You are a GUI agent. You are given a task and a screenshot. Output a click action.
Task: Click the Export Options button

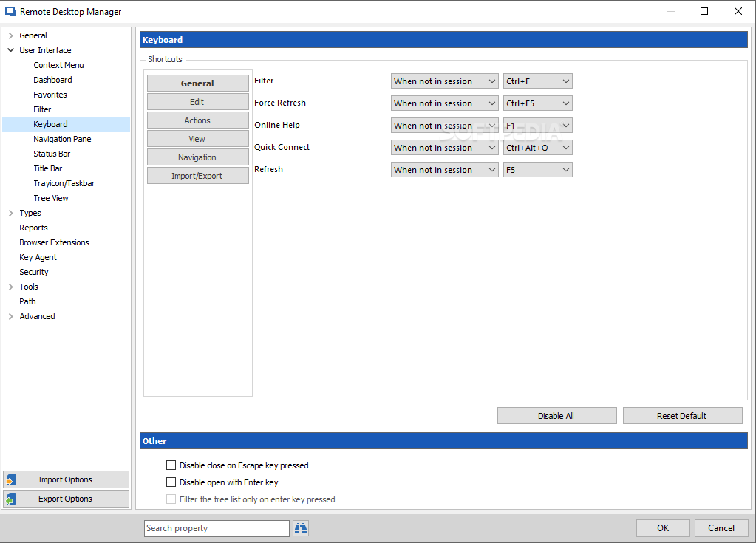tap(66, 499)
